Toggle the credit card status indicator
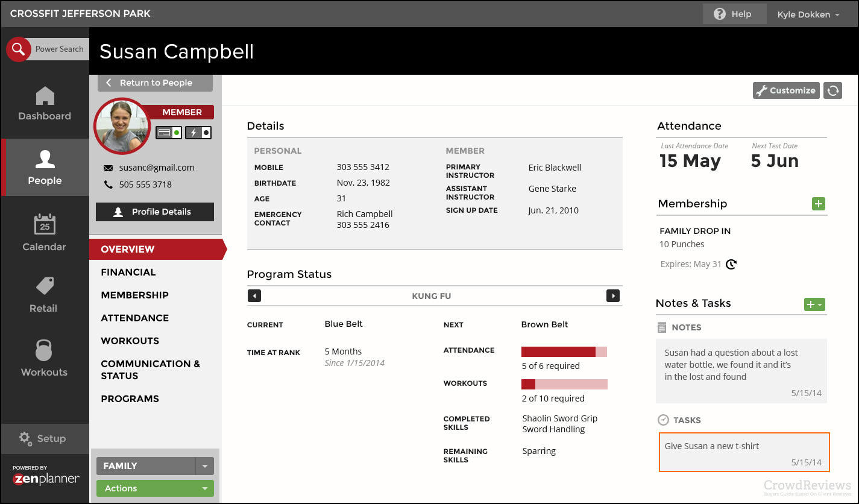859x504 pixels. [169, 132]
